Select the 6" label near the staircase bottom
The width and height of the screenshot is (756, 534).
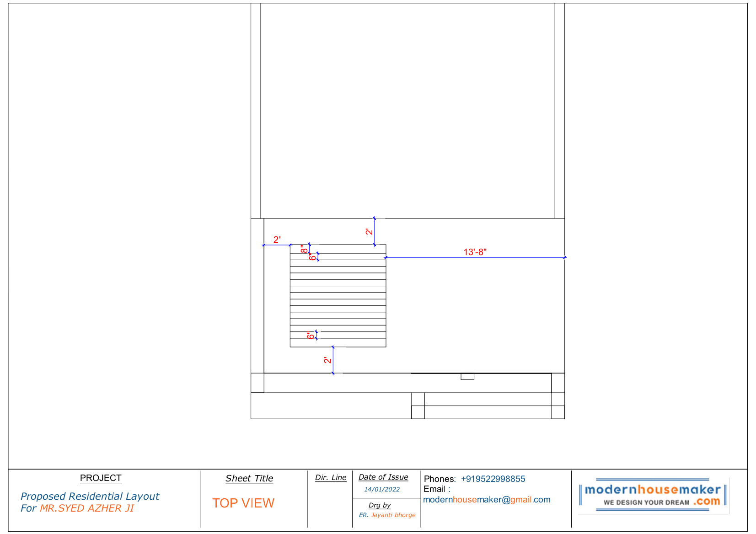(311, 336)
